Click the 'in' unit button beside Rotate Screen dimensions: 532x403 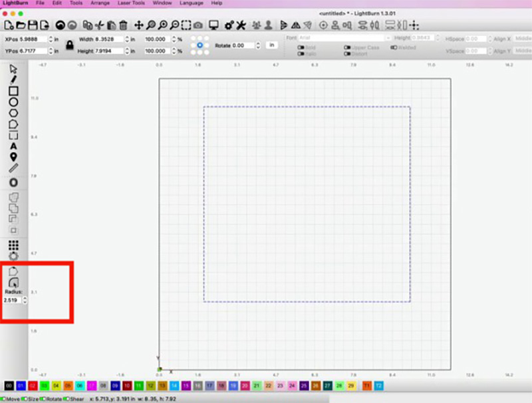click(x=271, y=45)
